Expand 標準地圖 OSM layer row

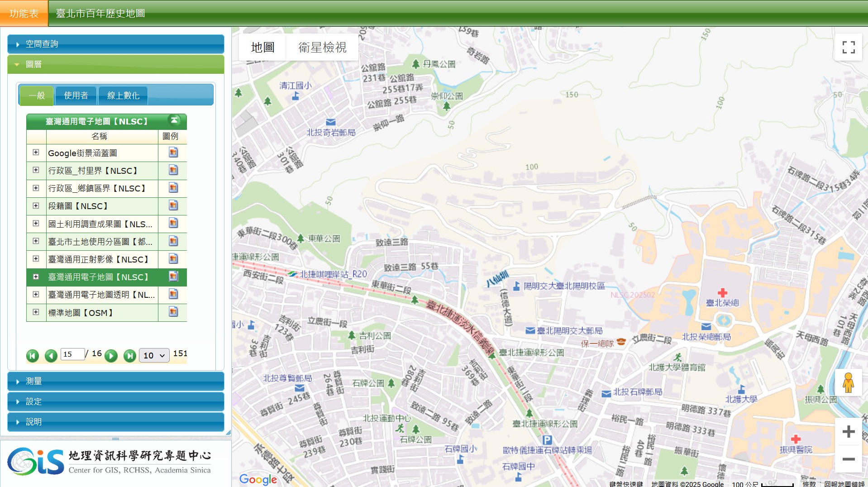[36, 312]
